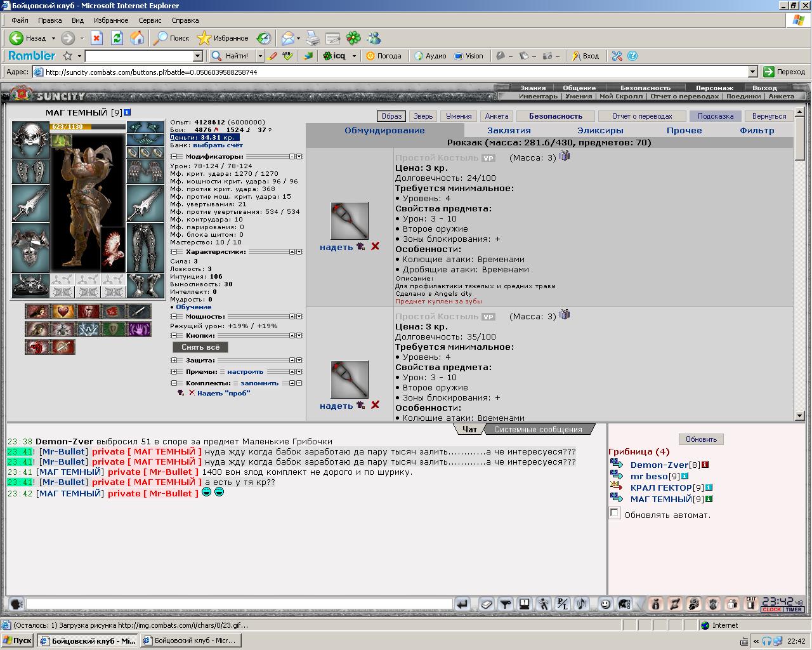Image resolution: width=812 pixels, height=650 pixels.
Task: Collapse the Характеристики section
Action: coord(174,251)
